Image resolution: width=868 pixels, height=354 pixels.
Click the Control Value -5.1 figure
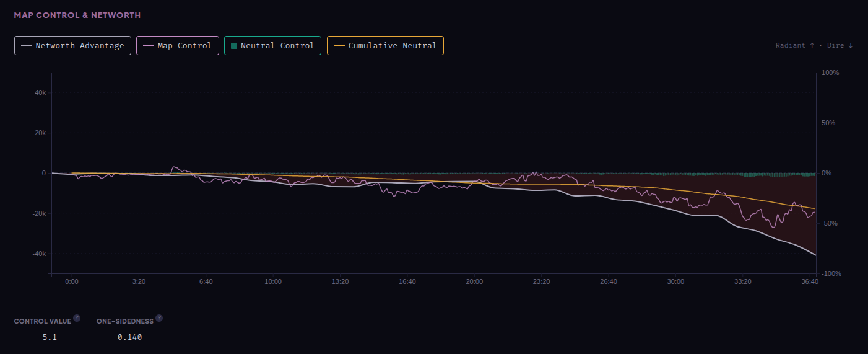47,337
